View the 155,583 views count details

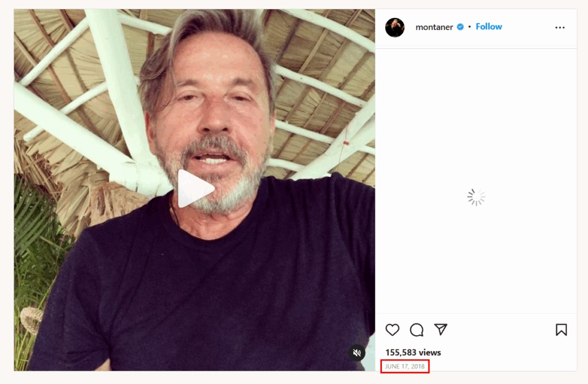click(x=413, y=352)
